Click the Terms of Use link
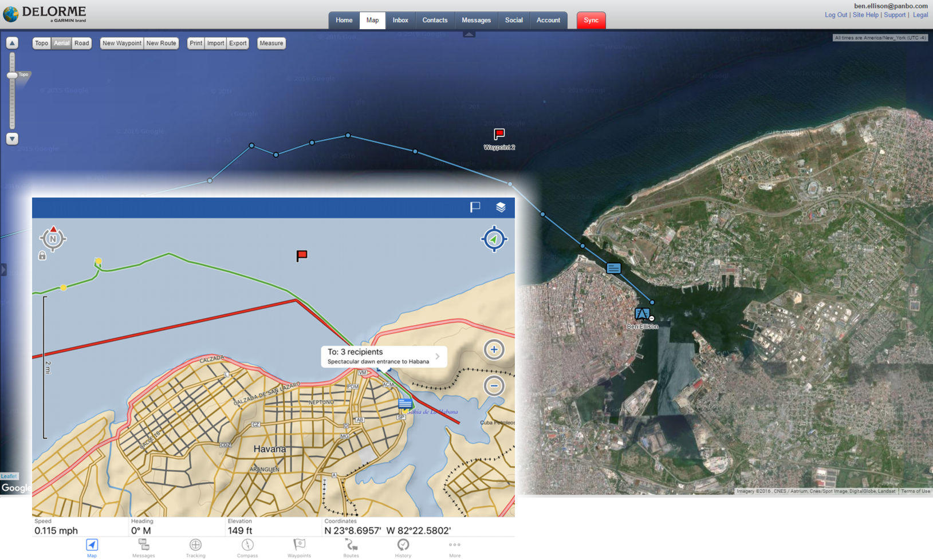Image resolution: width=933 pixels, height=560 pixels. (x=915, y=491)
